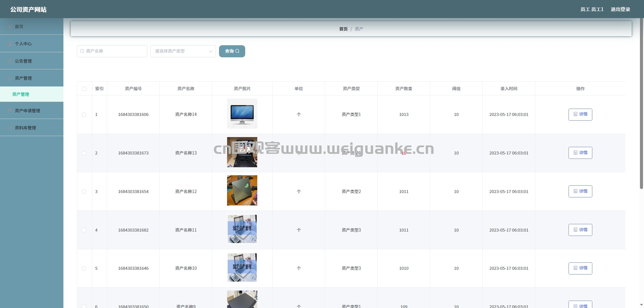644x308 pixels.
Task: Open 详情 for 资产名称14
Action: (x=580, y=114)
